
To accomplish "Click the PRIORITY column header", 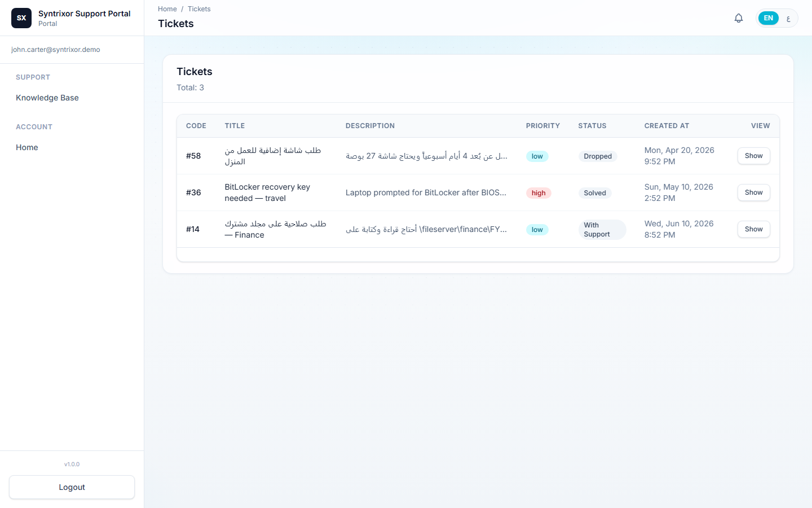I will (x=543, y=126).
